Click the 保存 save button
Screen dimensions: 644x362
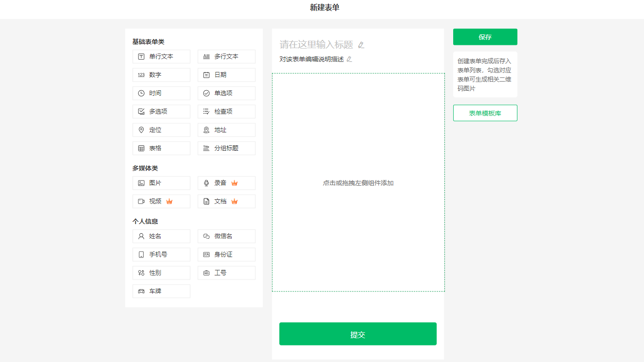pos(485,37)
